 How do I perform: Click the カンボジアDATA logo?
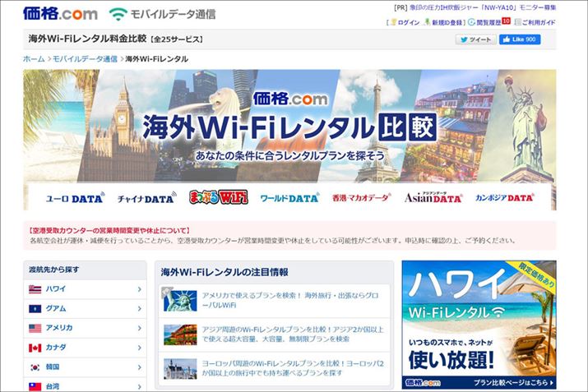[505, 197]
